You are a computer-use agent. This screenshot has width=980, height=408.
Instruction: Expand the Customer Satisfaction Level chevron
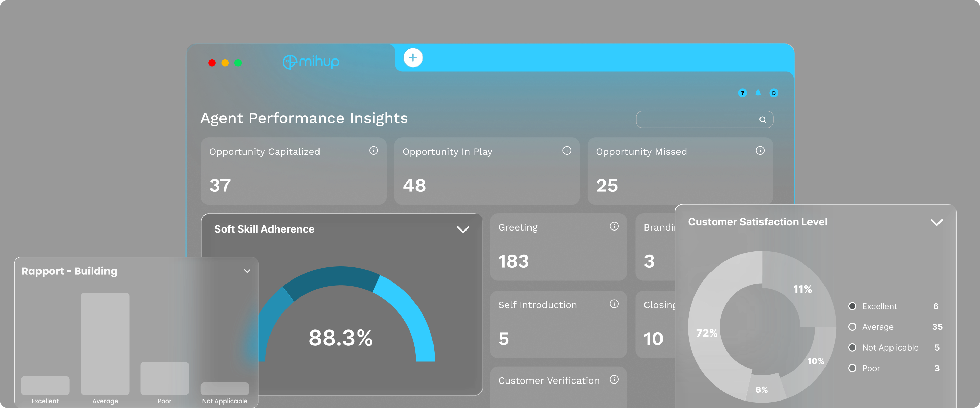[936, 222]
